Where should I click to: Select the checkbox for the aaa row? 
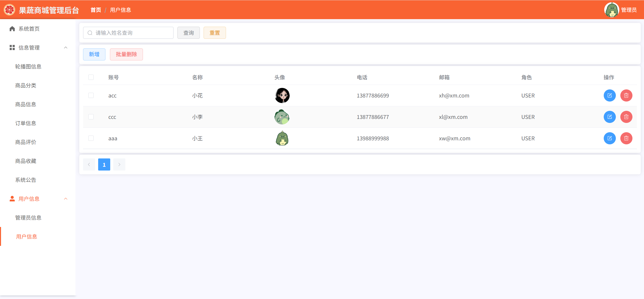91,138
